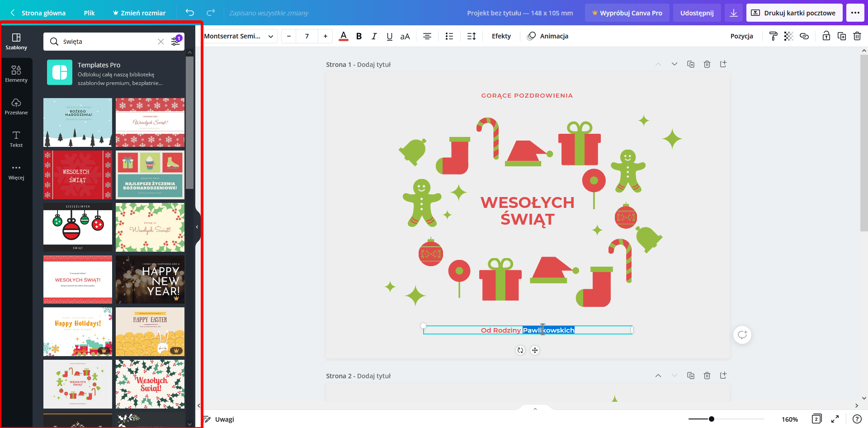Add a new page after page 2
Viewport: 868px width, 428px height.
click(723, 376)
